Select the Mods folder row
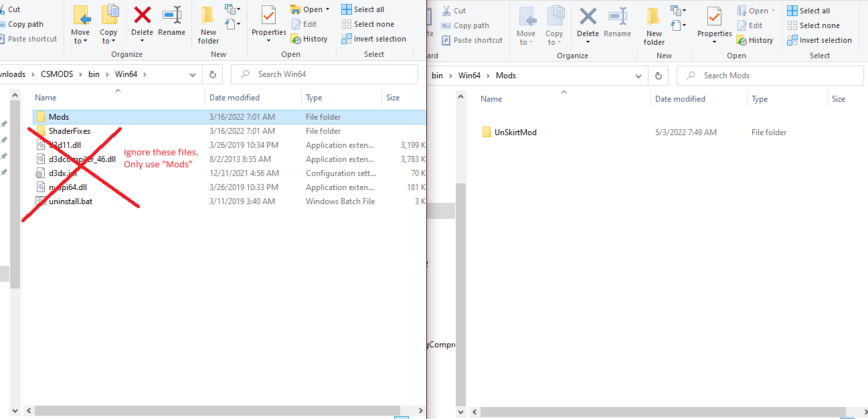The width and height of the screenshot is (868, 419). (x=229, y=117)
